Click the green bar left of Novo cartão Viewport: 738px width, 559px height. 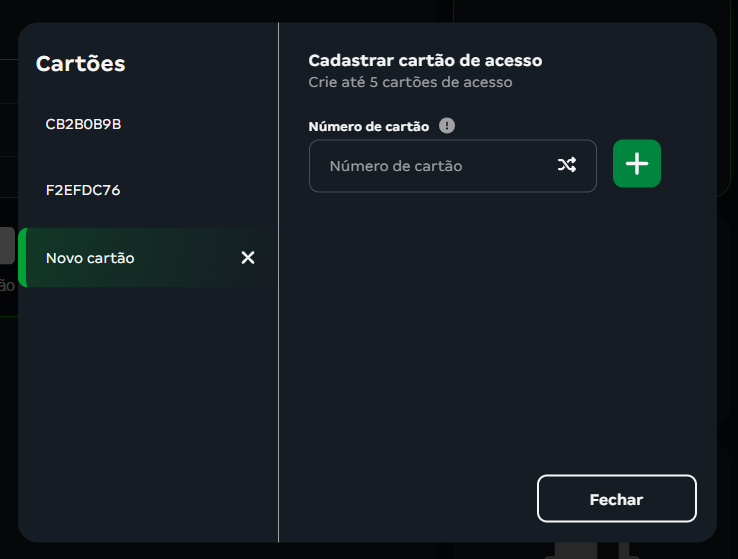point(22,258)
